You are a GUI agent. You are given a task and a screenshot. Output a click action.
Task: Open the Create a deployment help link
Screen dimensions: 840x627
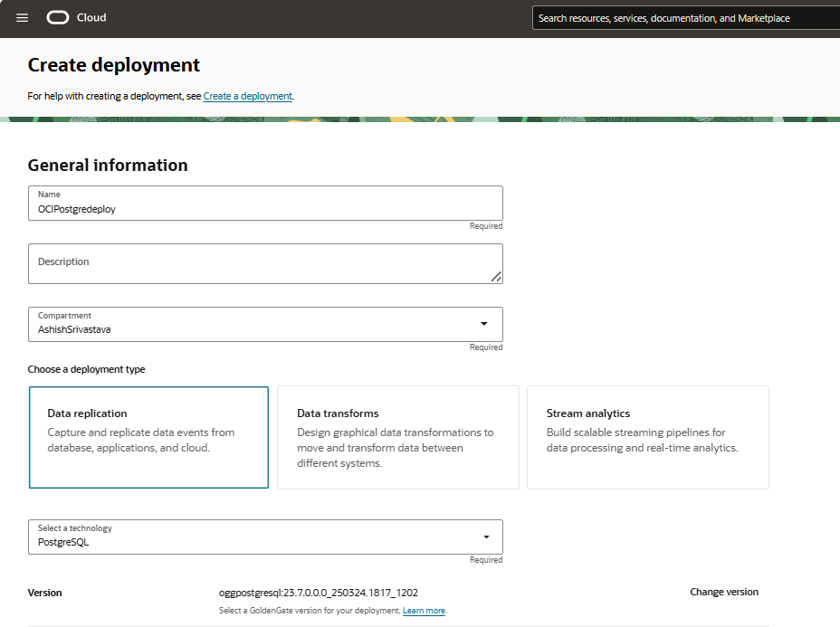click(x=247, y=96)
